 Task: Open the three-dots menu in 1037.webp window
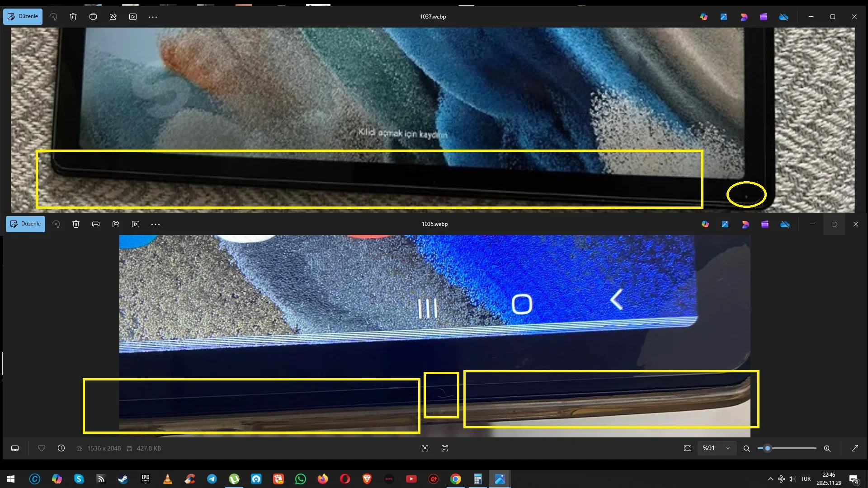[153, 17]
